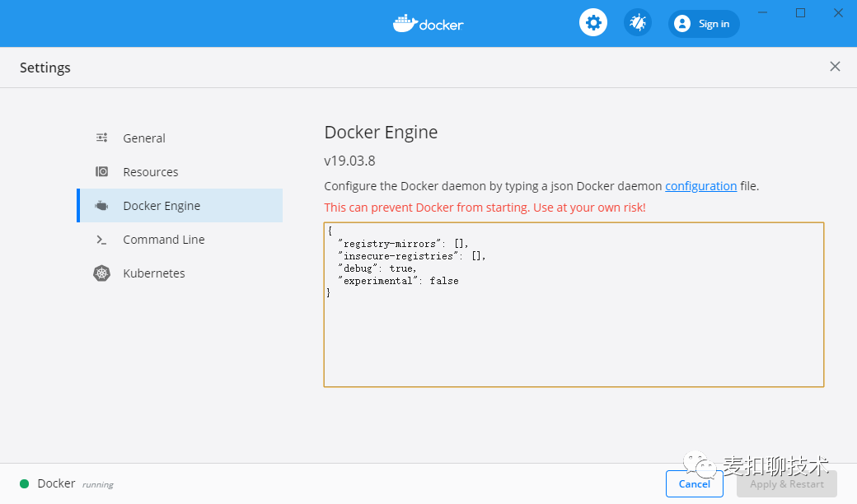Open the configuration hyperlink
This screenshot has width=857, height=504.
[700, 186]
